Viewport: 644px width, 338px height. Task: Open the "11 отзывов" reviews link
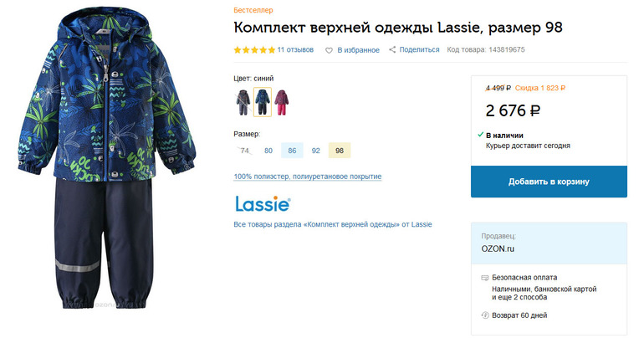[x=295, y=50]
